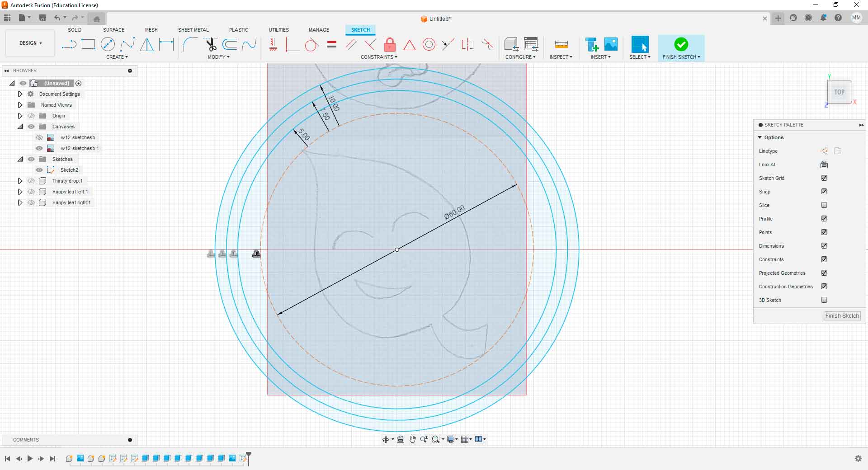Select the Mirror sketch tool
This screenshot has height=470, width=868.
tap(146, 44)
